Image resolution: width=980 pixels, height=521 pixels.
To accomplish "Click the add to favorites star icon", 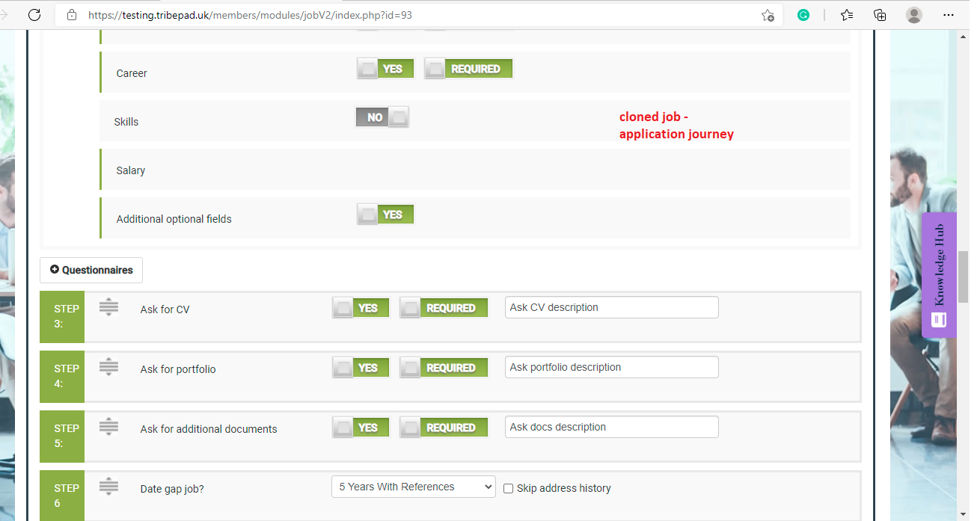I will coord(768,15).
